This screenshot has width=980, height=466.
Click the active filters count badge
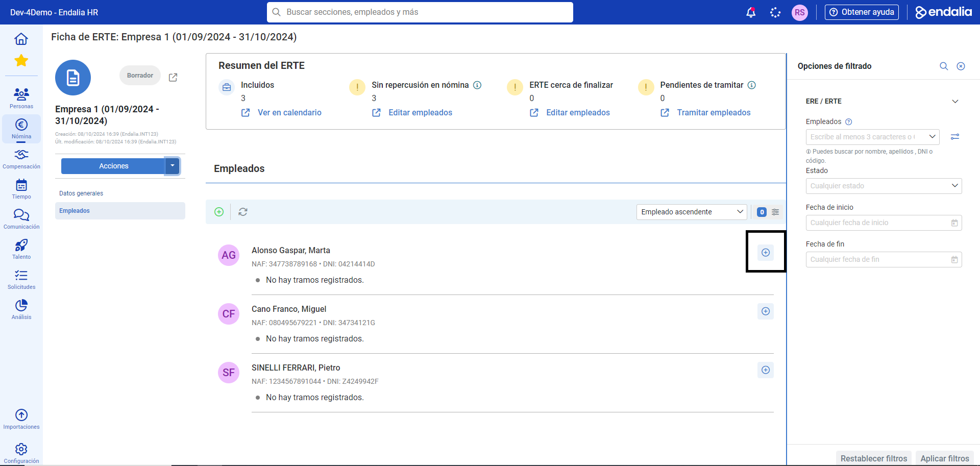tap(762, 212)
